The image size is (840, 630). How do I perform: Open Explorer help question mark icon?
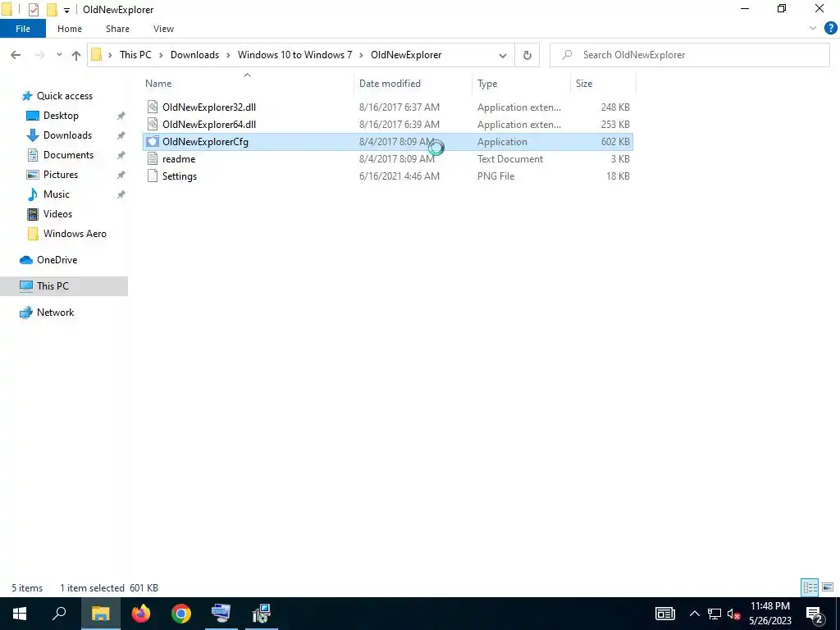pos(830,29)
